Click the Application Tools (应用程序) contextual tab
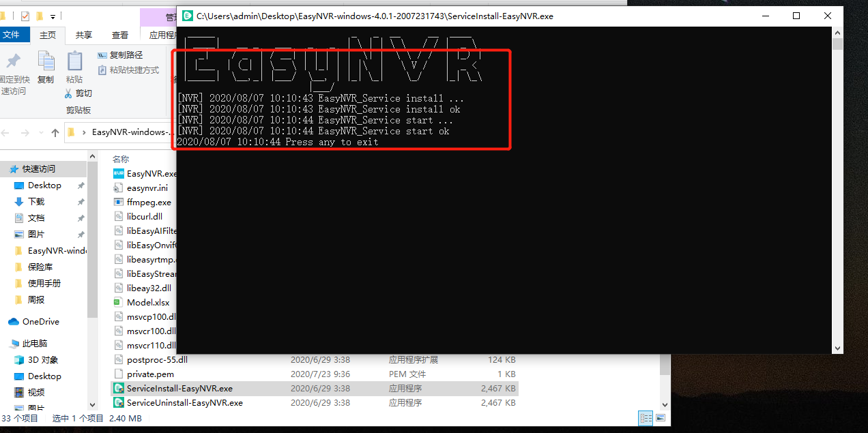This screenshot has height=433, width=868. pos(162,35)
